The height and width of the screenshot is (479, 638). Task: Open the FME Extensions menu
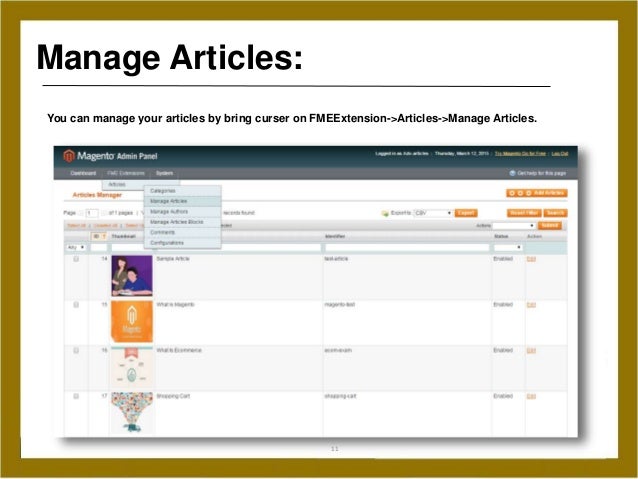126,173
